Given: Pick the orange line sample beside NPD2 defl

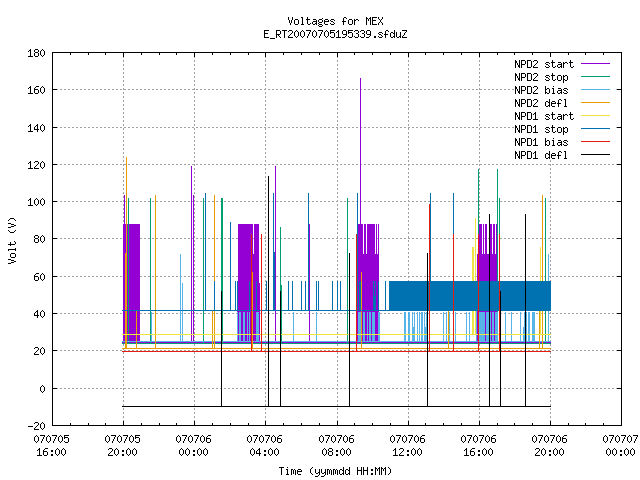Looking at the screenshot, I should click(x=595, y=102).
